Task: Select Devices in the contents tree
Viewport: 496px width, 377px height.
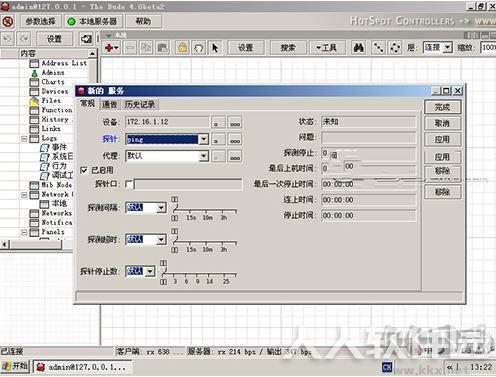Action: pyautogui.click(x=49, y=91)
